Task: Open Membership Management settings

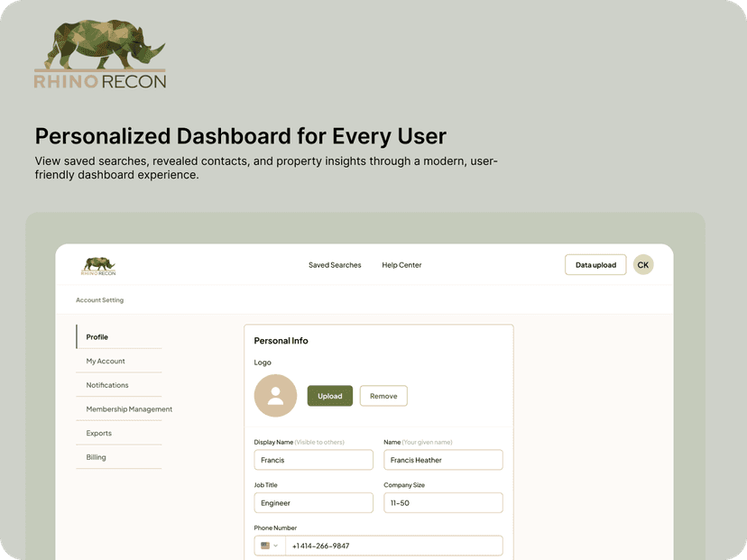Action: [x=127, y=409]
